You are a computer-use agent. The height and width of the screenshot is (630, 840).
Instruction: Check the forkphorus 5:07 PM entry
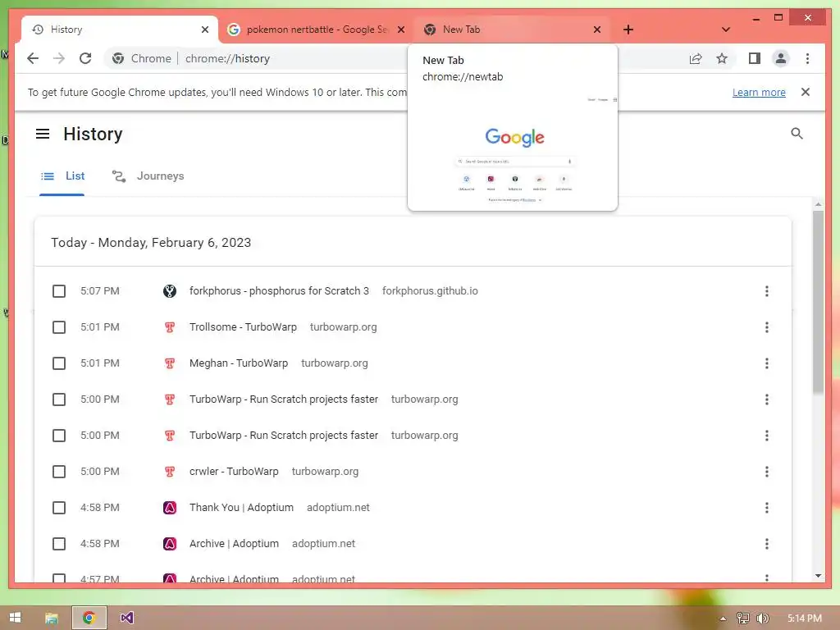[x=59, y=291]
